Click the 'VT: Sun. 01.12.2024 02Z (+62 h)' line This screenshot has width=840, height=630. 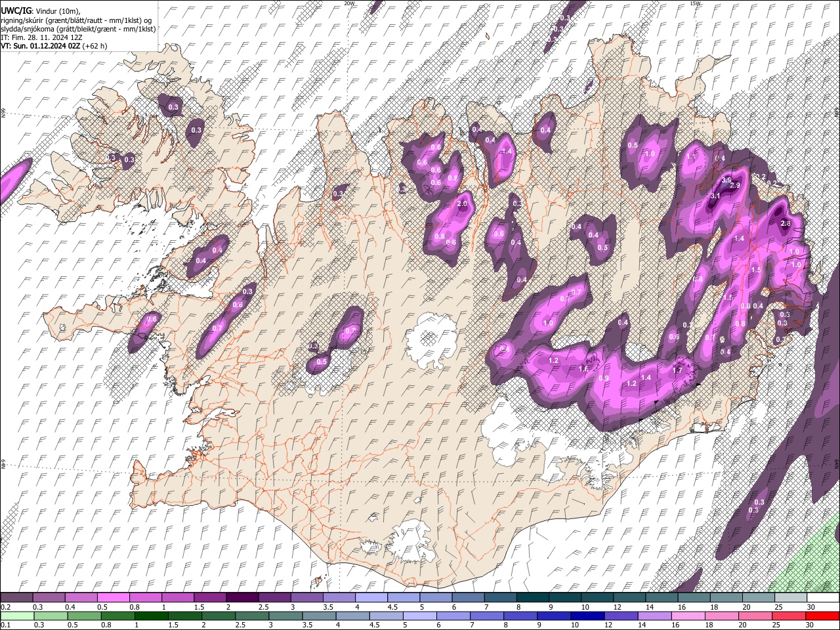[54, 46]
